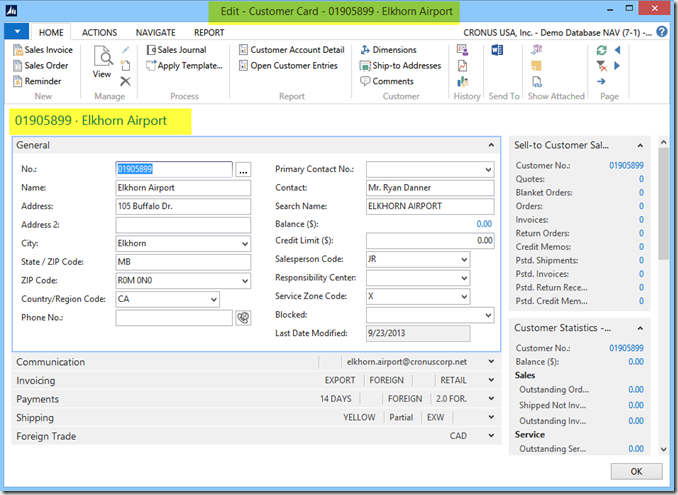Viewport: 678px width, 495px height.
Task: Click the Credit Limit ($) input field
Action: 430,241
